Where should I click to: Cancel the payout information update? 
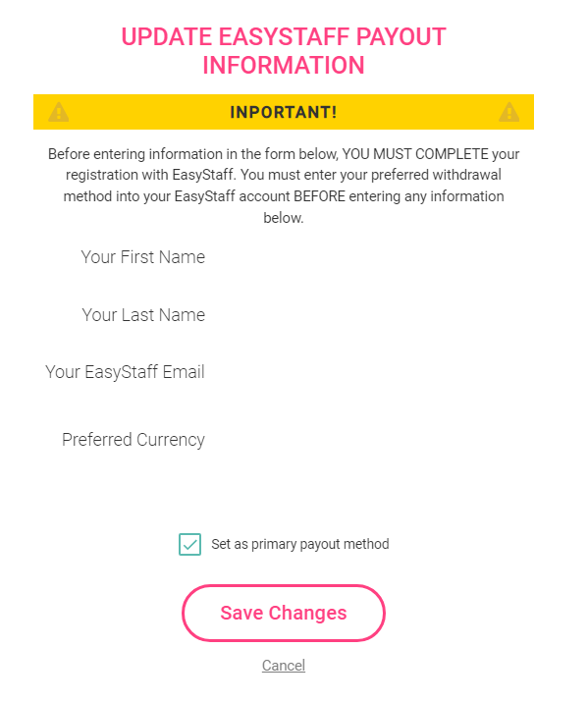pos(284,666)
